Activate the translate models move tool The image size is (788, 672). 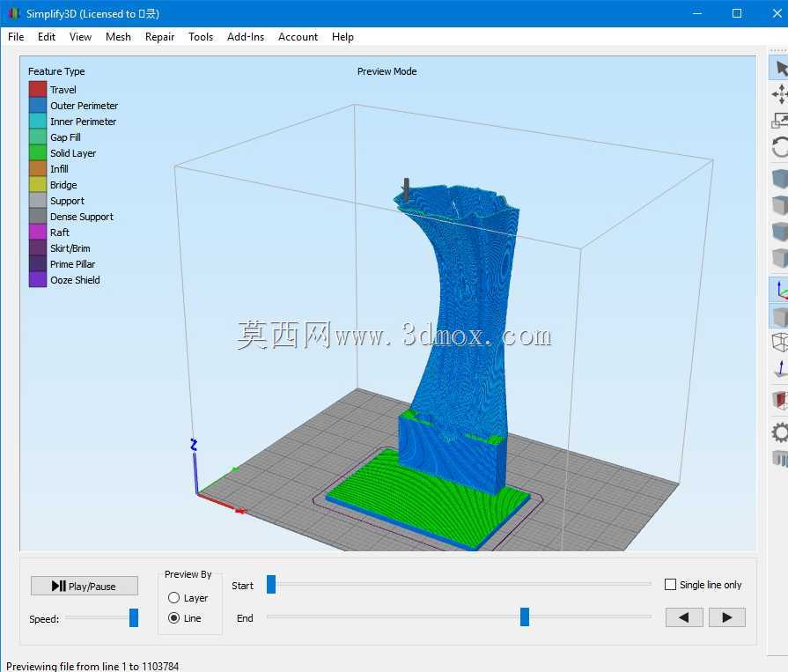click(780, 94)
